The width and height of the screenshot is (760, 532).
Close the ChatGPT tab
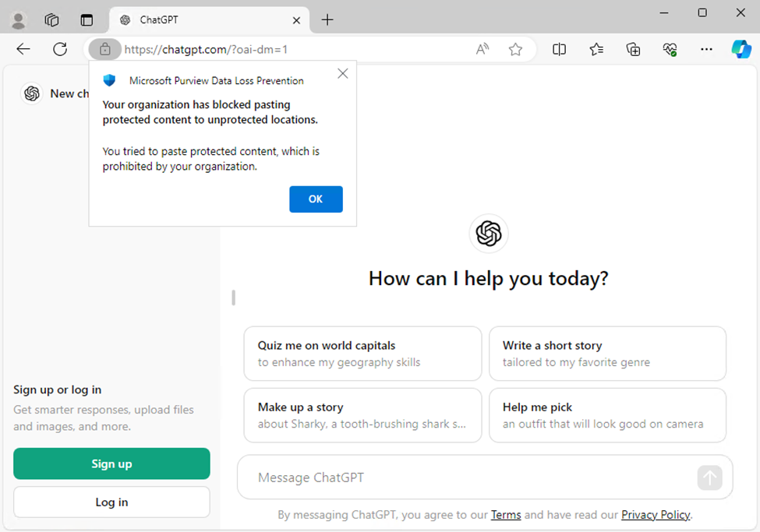(x=297, y=20)
